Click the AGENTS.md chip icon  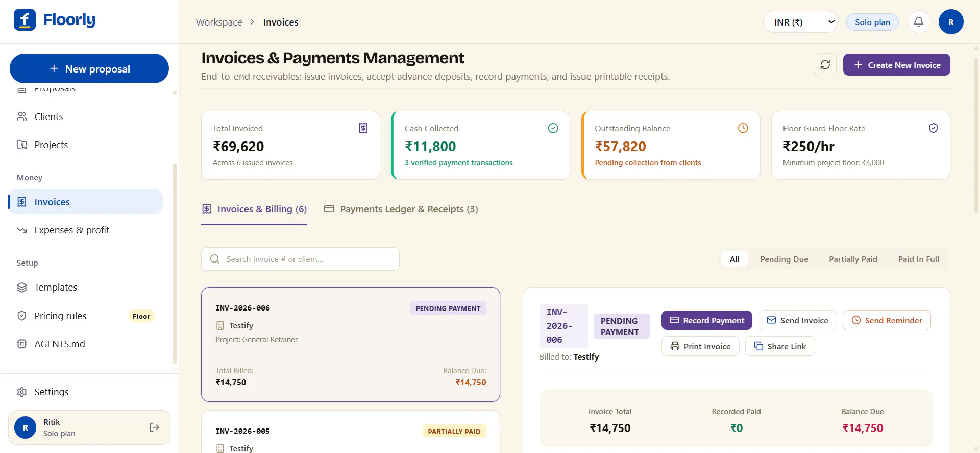22,344
